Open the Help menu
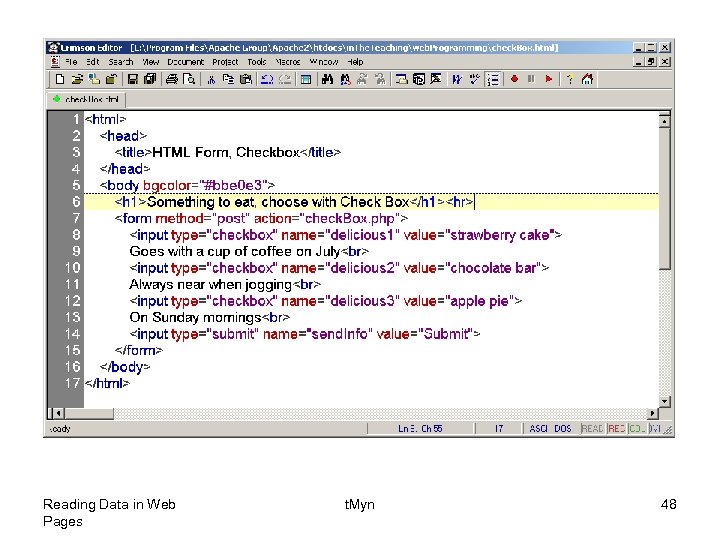 (x=355, y=62)
